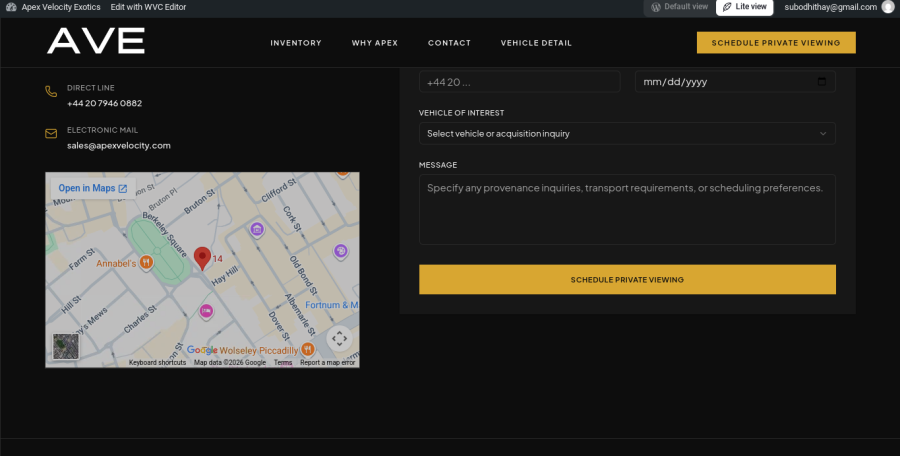Viewport: 900px width, 456px height.
Task: Click the red location pin on the map
Action: pyautogui.click(x=202, y=258)
